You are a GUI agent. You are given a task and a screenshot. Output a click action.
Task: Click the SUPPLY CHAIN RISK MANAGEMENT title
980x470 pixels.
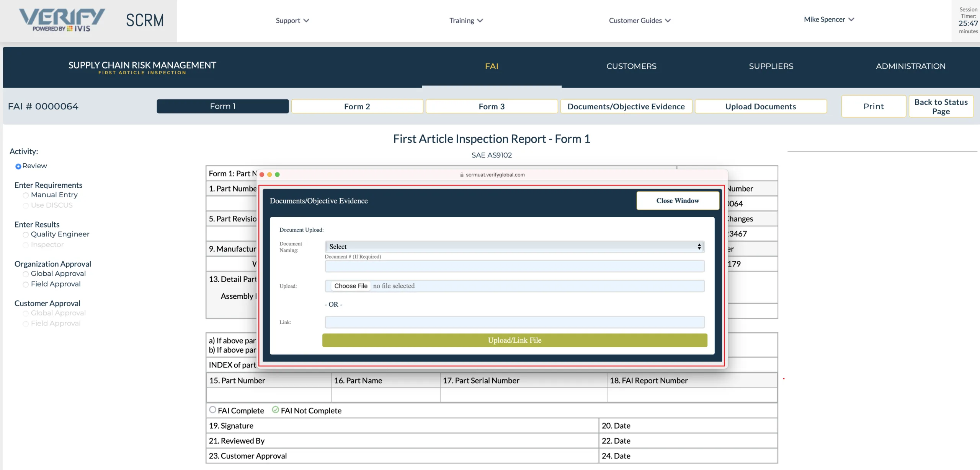tap(142, 65)
